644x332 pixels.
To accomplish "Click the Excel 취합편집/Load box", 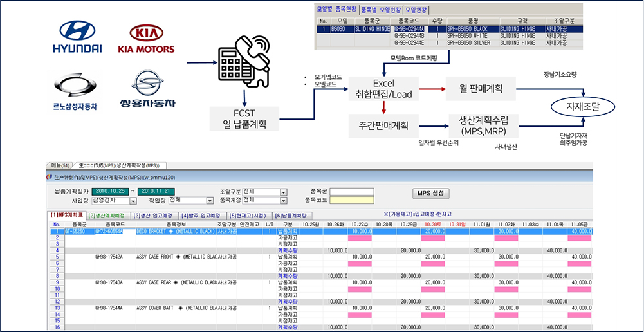I will coord(383,89).
